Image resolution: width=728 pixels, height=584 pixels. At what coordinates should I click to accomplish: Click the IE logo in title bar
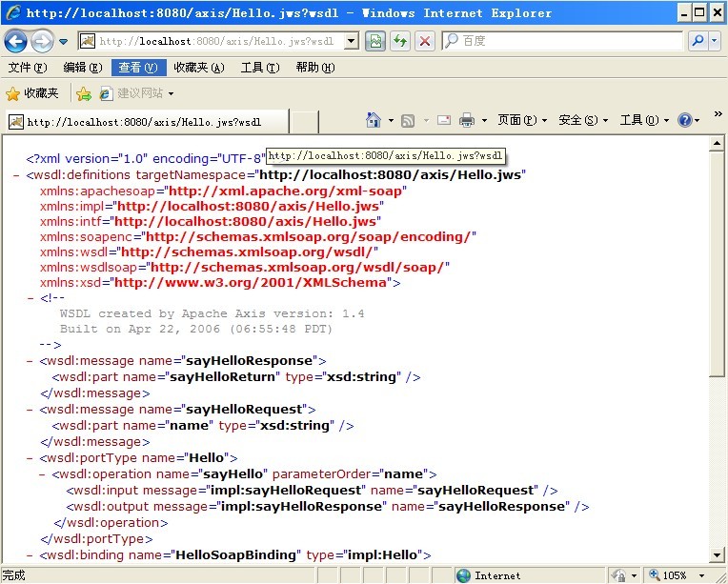point(13,12)
